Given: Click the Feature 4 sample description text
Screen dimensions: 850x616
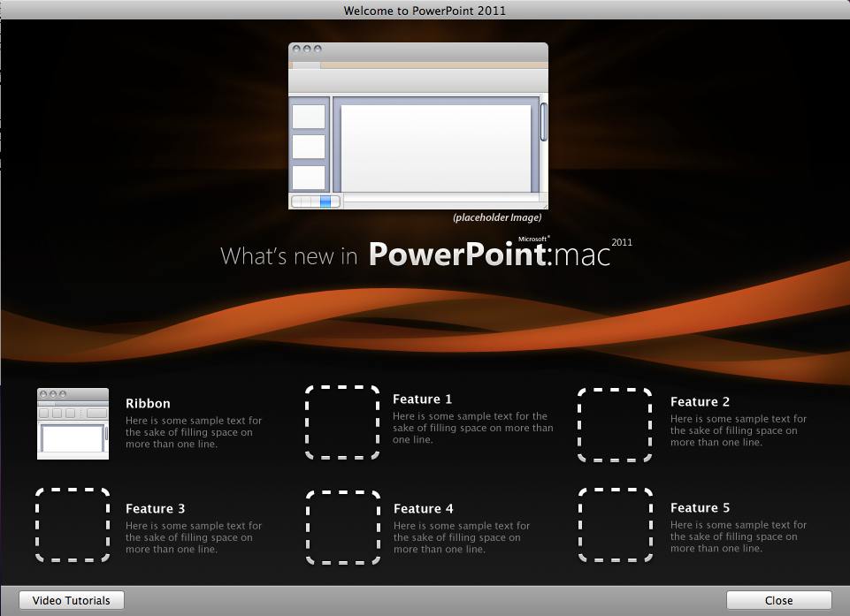Looking at the screenshot, I should point(462,537).
